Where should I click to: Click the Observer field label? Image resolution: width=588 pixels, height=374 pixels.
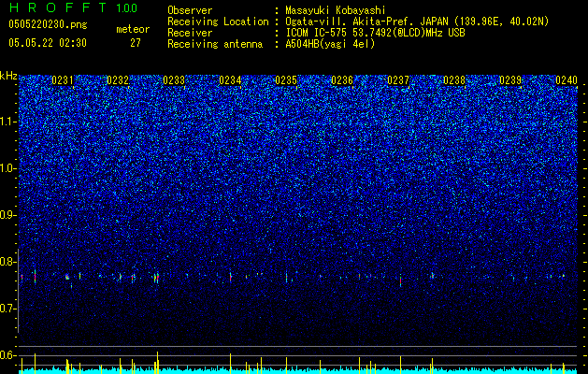190,10
